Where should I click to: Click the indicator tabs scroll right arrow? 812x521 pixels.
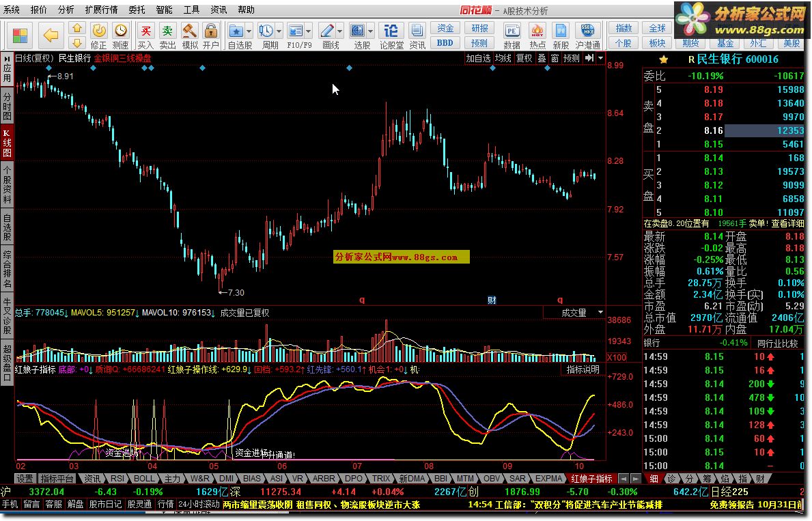coord(635,479)
